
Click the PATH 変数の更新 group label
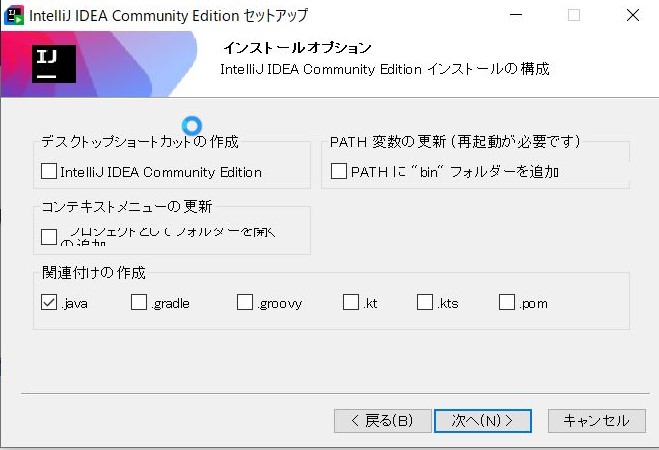pyautogui.click(x=455, y=142)
